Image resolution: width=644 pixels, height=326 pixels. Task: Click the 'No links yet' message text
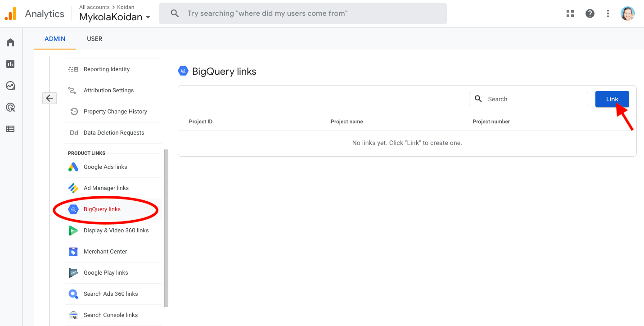[x=407, y=143]
